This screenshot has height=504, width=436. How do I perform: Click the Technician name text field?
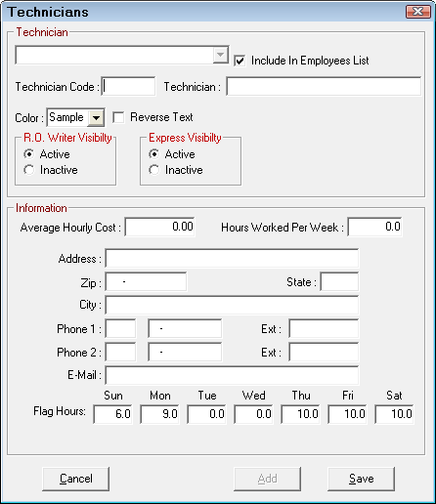(324, 87)
